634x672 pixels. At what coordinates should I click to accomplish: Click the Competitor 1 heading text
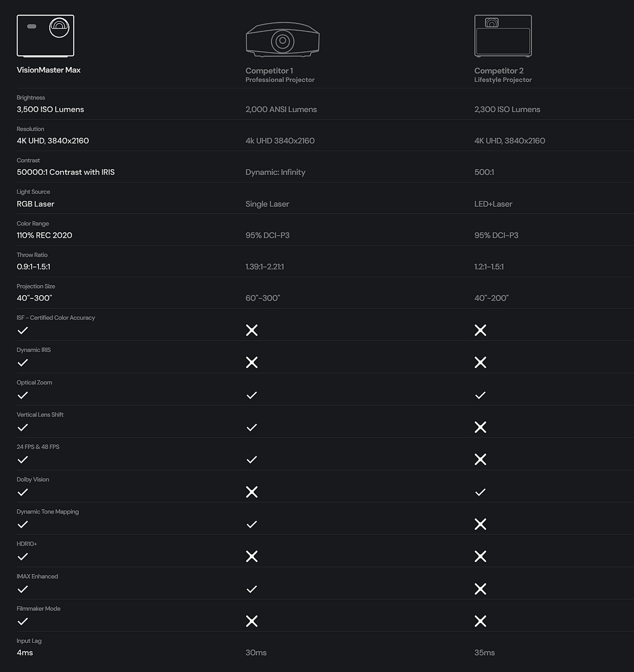[269, 71]
